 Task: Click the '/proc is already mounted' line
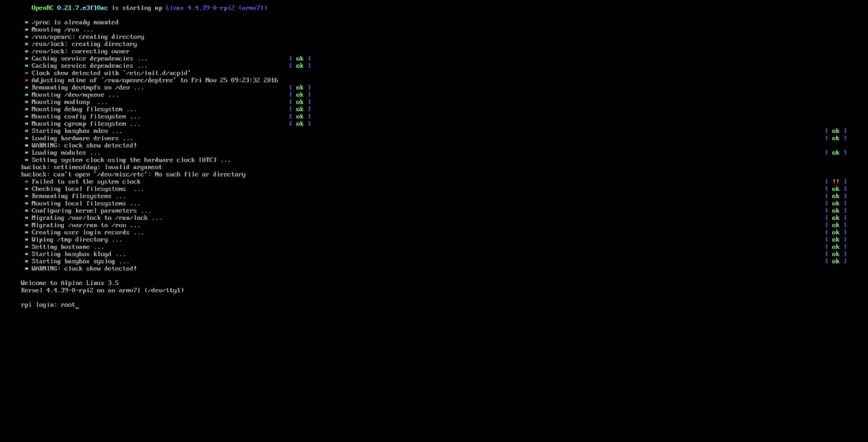(75, 22)
